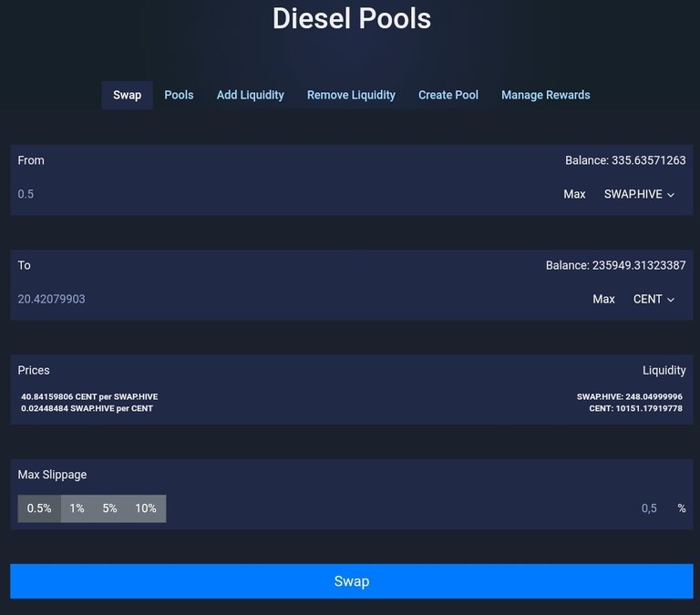Open the Manage Rewards tab
This screenshot has height=615, width=700.
546,95
